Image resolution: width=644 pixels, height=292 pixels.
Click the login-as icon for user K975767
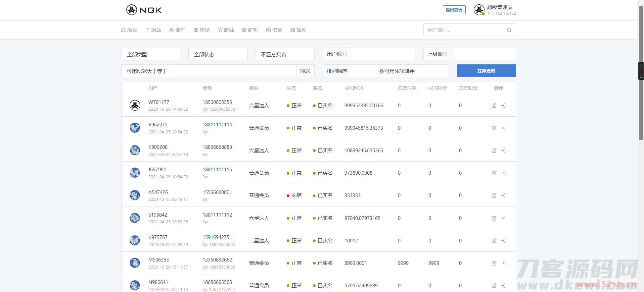click(x=503, y=241)
